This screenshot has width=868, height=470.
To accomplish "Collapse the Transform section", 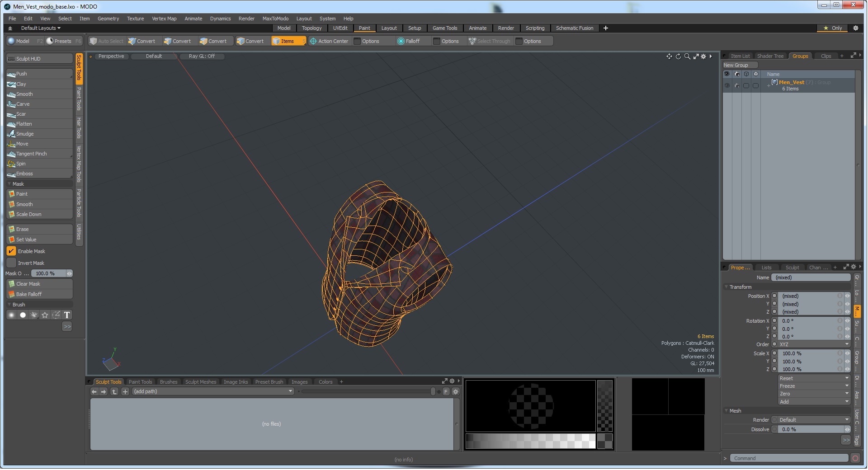I will point(726,287).
